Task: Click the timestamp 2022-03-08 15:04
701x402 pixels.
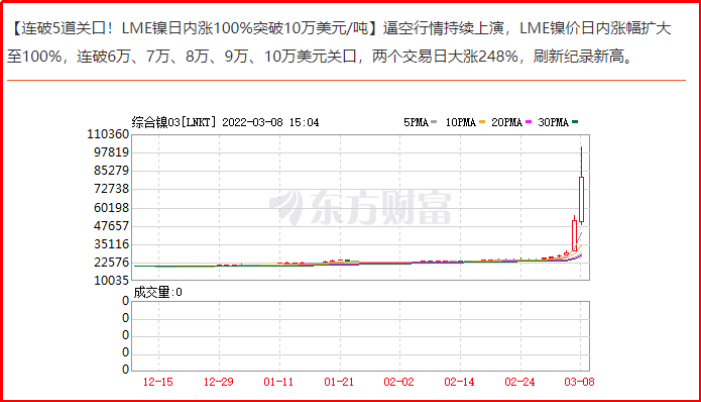Action: coord(270,122)
